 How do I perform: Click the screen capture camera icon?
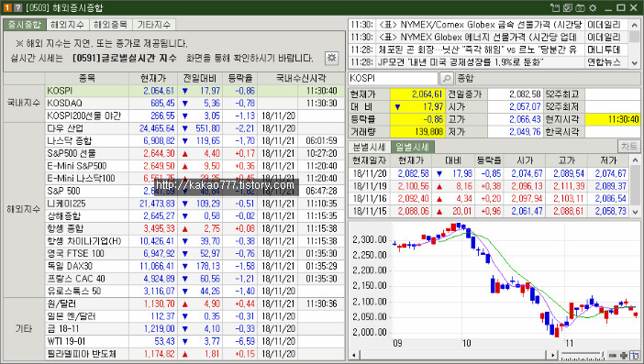580,8
